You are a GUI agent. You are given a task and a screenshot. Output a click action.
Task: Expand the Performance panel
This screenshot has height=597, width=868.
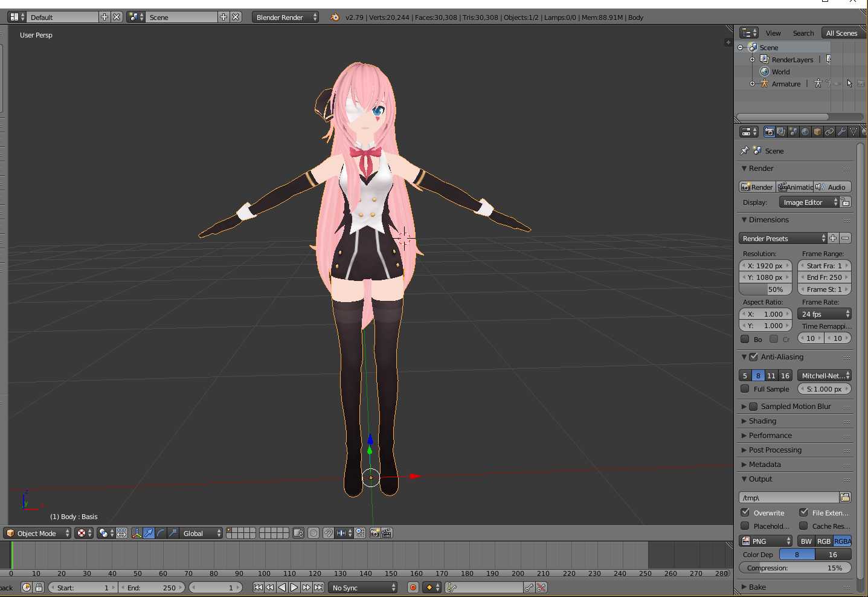(770, 436)
